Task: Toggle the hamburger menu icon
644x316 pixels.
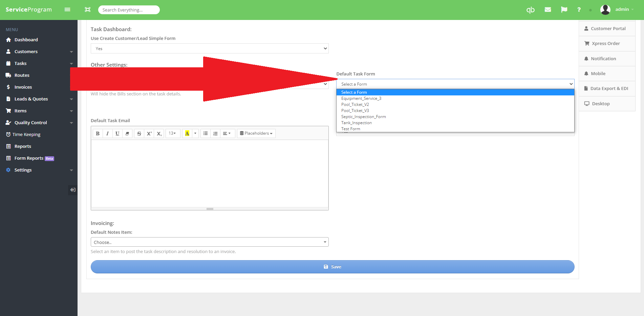Action: click(x=67, y=9)
